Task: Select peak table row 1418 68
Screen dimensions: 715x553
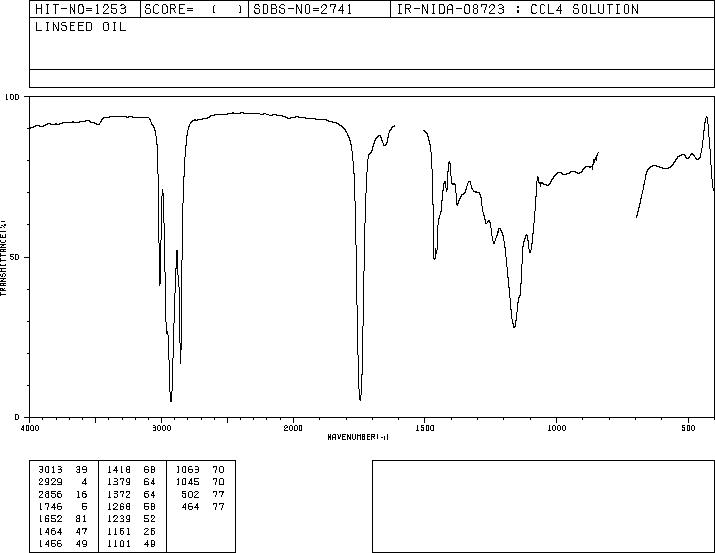Action: 131,470
